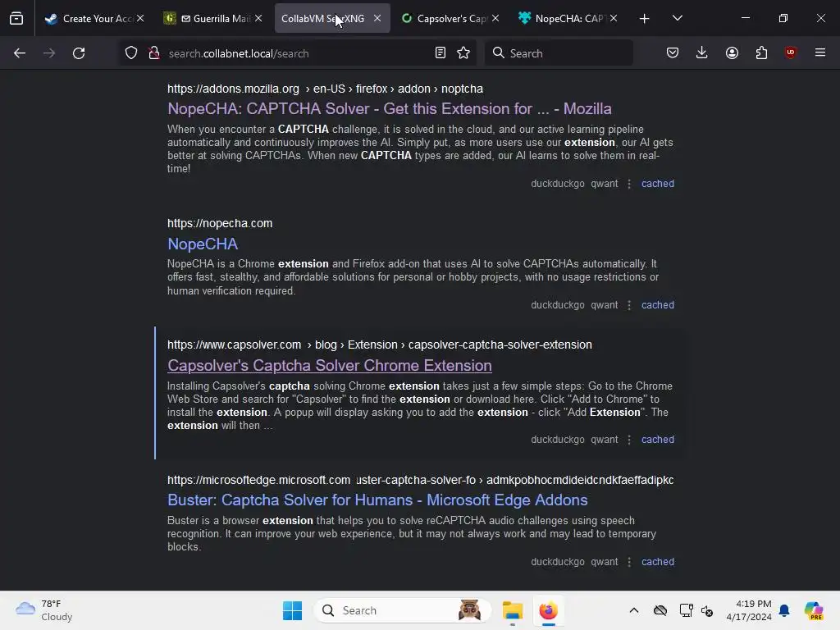Open more options for Buster result
This screenshot has width=840, height=630.
pyautogui.click(x=629, y=562)
